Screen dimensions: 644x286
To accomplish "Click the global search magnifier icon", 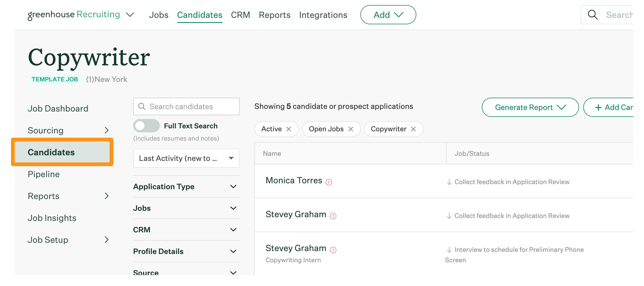I will pyautogui.click(x=593, y=15).
